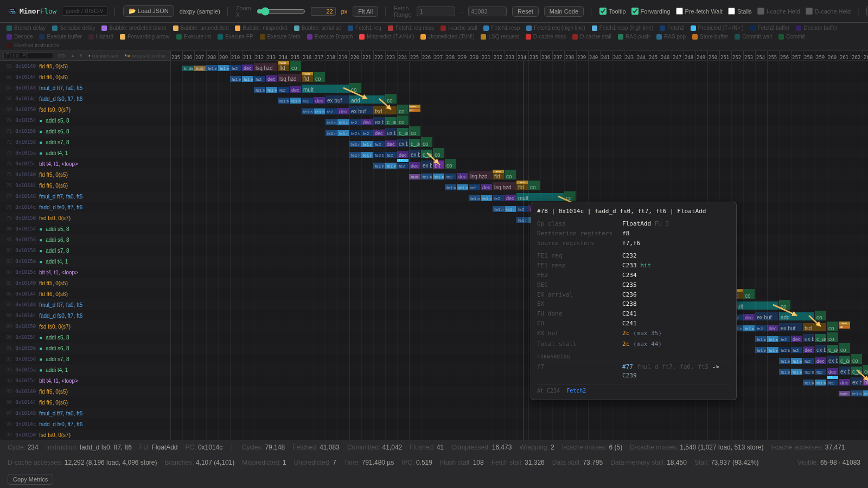Click the D-cache miss legend swatch
Viewport: 868px width, 488px height.
(528, 37)
